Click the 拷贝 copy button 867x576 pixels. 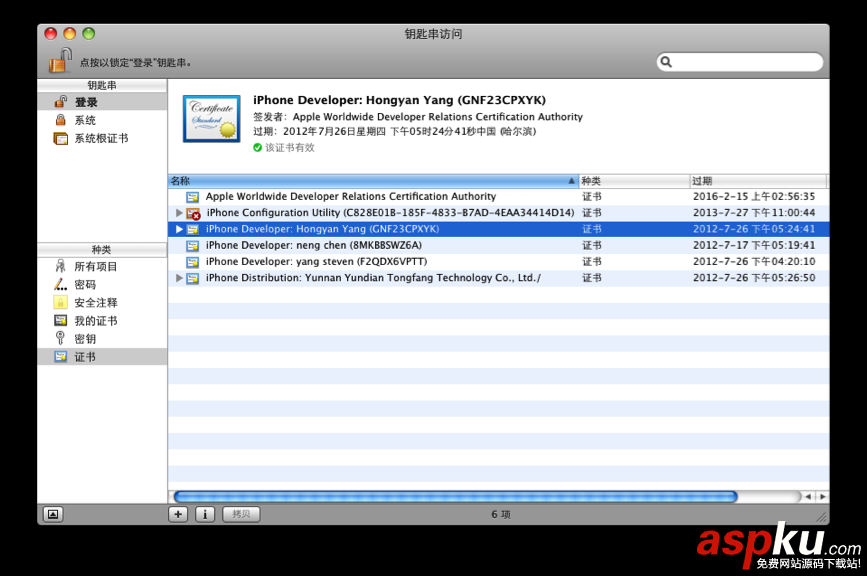[241, 514]
